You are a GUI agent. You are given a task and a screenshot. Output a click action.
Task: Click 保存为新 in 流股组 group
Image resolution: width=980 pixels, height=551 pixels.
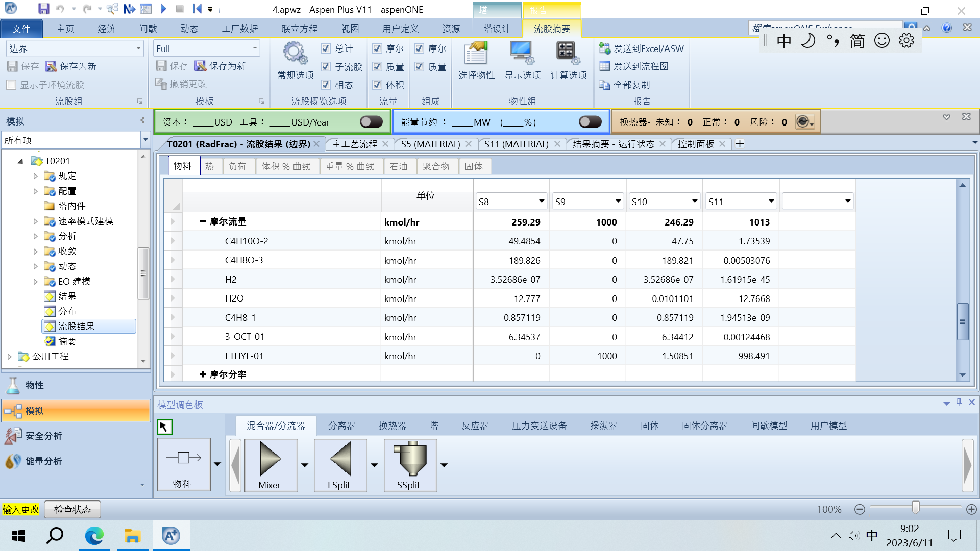(71, 66)
